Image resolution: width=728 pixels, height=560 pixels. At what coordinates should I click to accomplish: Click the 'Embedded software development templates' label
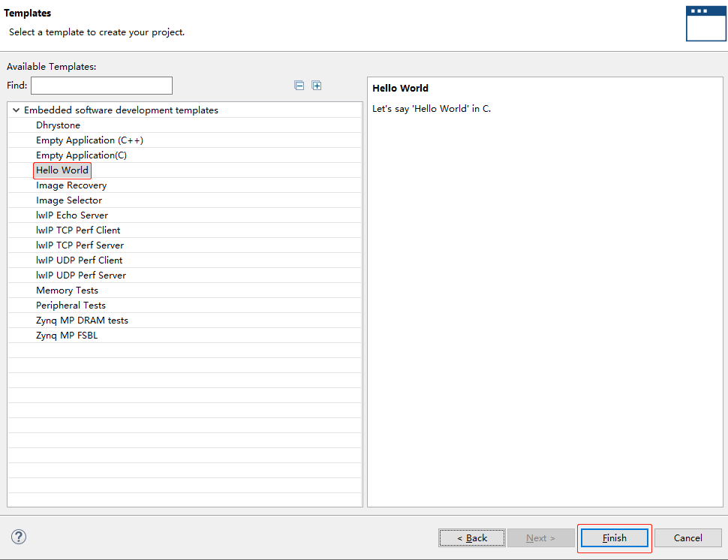point(121,110)
